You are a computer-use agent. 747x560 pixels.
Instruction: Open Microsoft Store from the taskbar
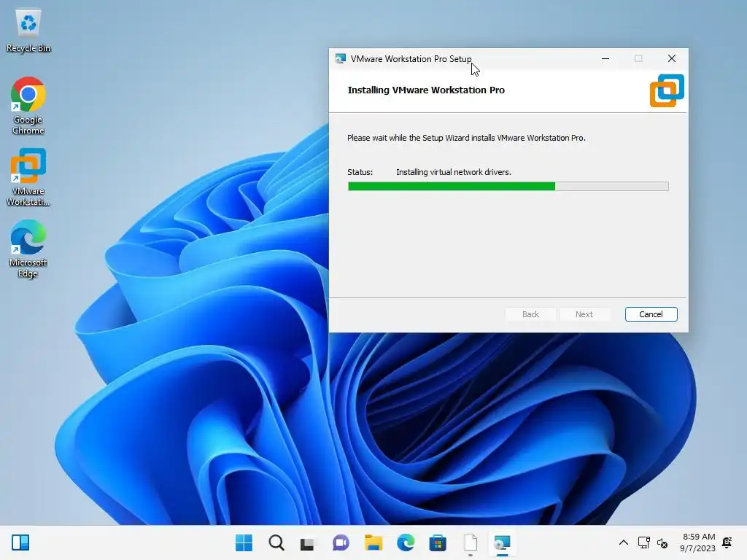tap(438, 542)
